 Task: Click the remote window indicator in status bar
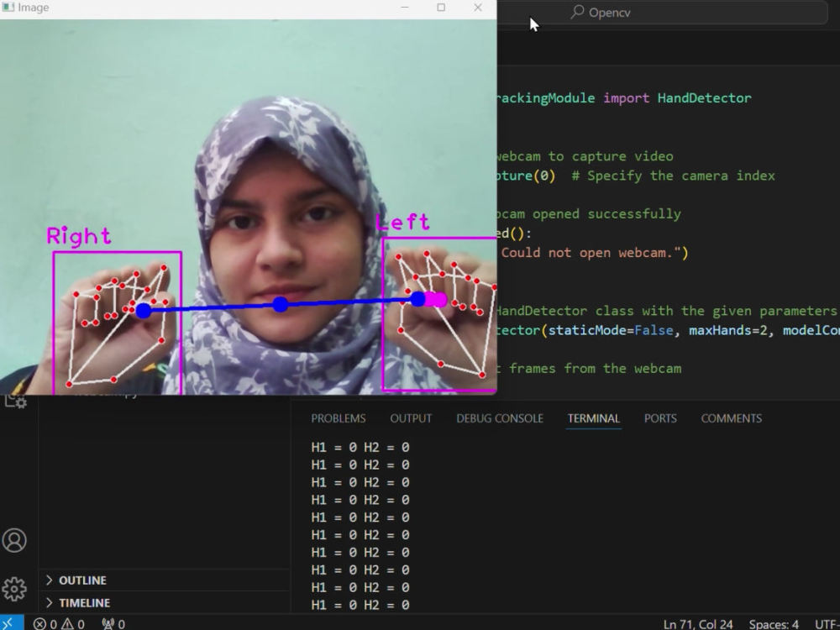click(11, 623)
